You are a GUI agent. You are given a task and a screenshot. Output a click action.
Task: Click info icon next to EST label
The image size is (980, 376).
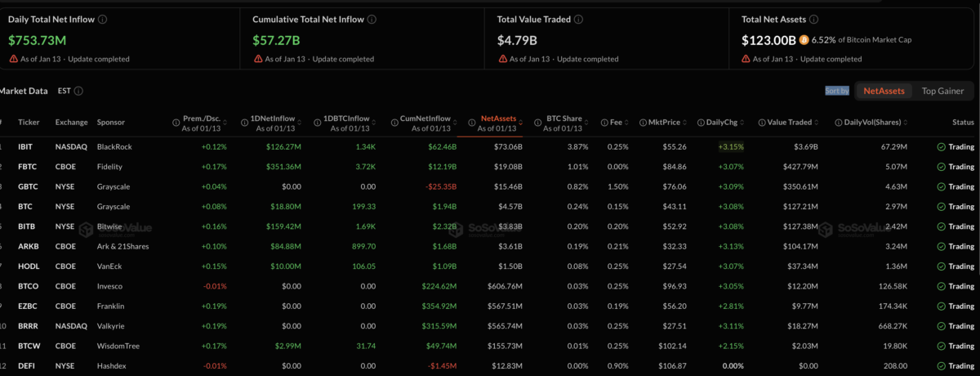coord(78,92)
